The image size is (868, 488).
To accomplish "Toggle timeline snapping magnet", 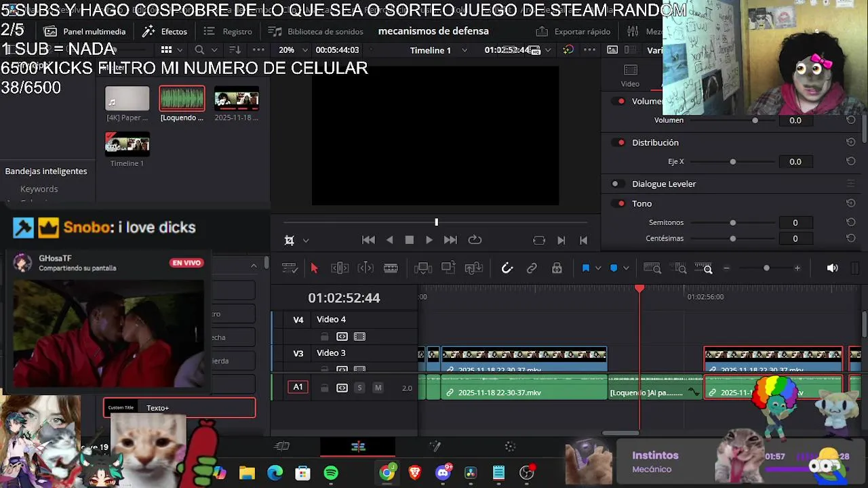I will click(507, 268).
